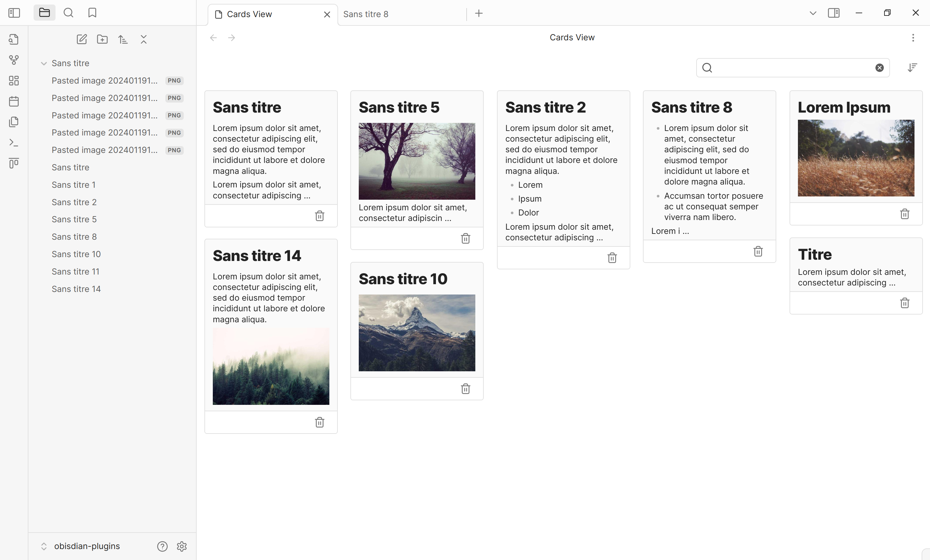This screenshot has height=560, width=930.
Task: Click the settings gear icon at bottom
Action: click(182, 546)
